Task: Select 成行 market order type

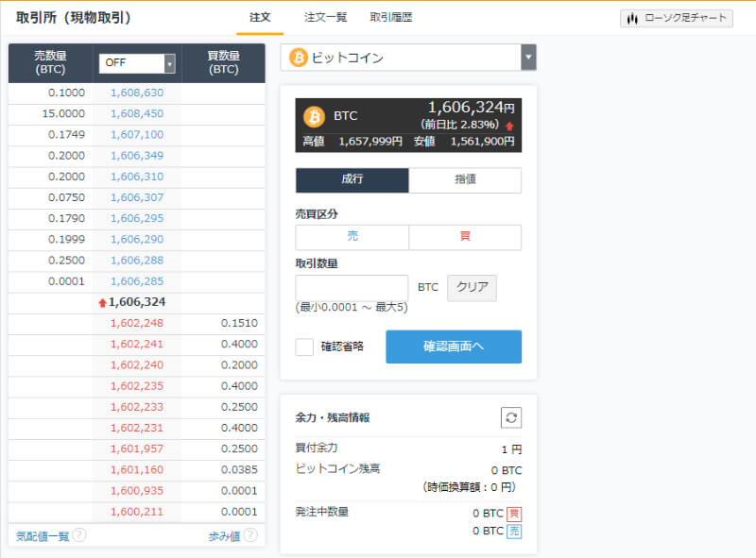Action: 352,180
